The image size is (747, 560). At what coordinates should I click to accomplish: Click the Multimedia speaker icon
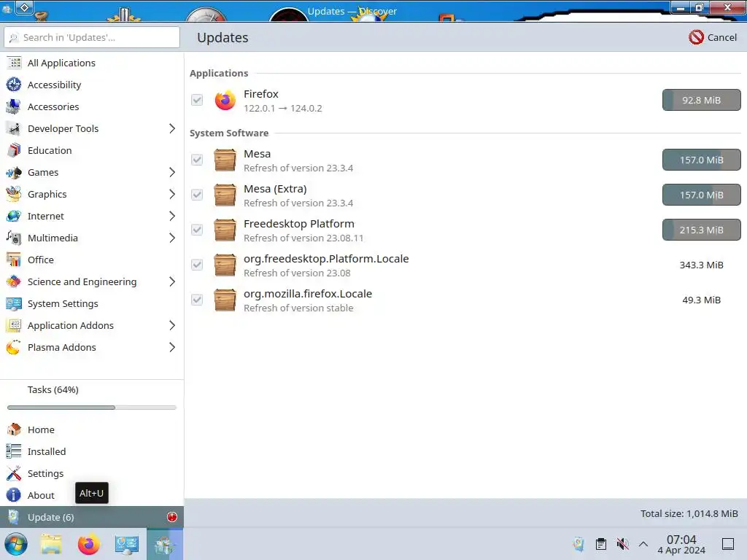coord(14,238)
